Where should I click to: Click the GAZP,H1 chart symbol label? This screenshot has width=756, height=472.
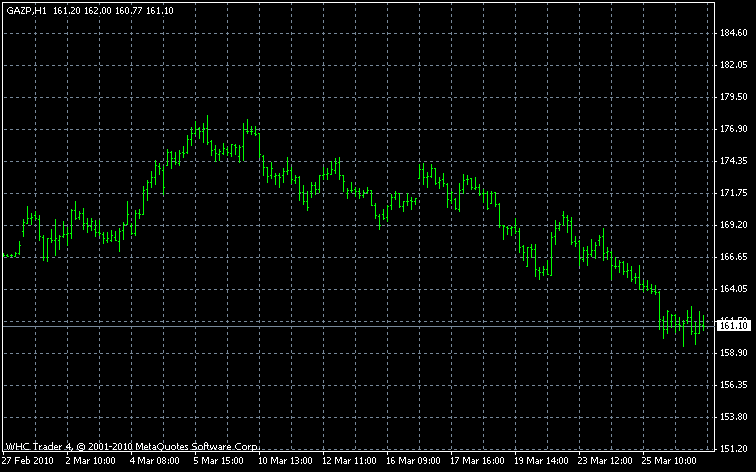click(x=24, y=10)
